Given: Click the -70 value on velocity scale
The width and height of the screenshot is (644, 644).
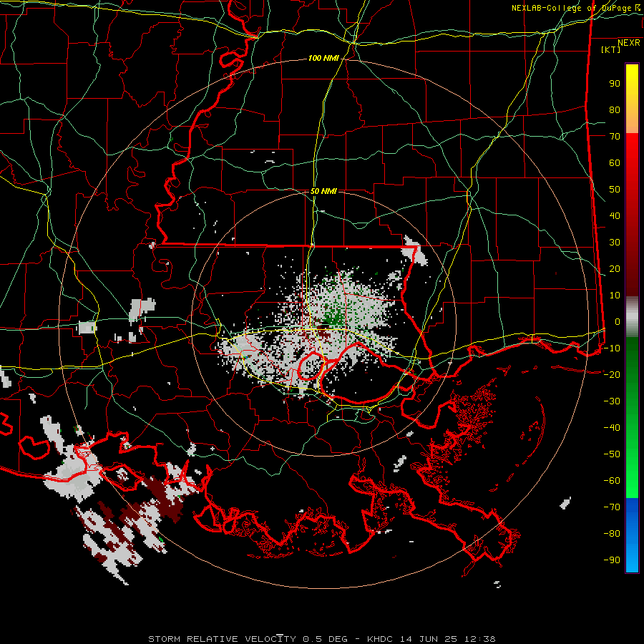Looking at the screenshot, I should pos(612,507).
